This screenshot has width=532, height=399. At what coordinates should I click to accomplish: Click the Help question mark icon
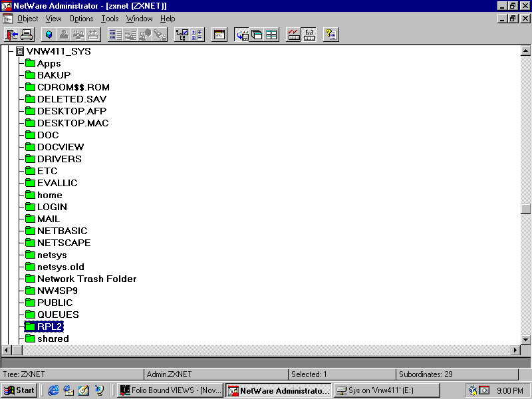coord(331,35)
